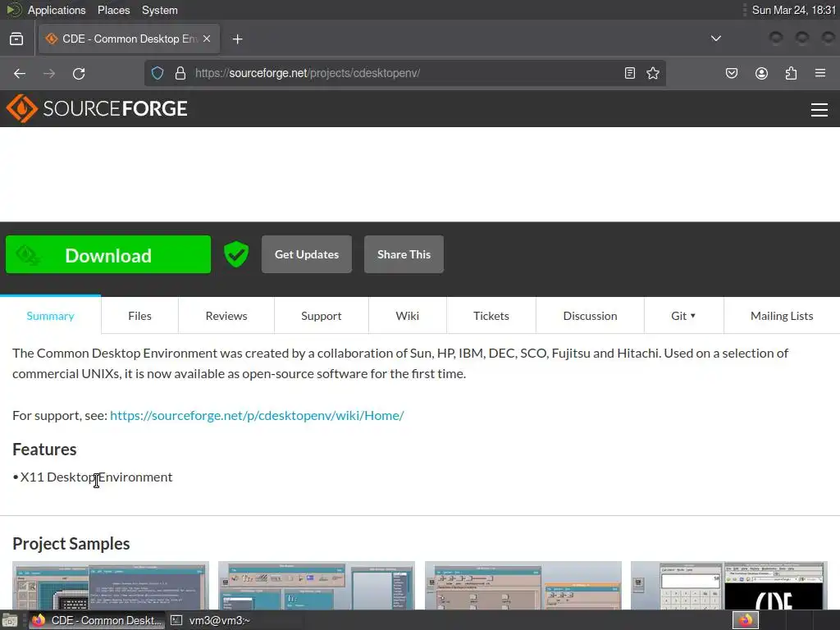Viewport: 840px width, 630px height.
Task: Open the Pocket save icon
Action: point(732,73)
